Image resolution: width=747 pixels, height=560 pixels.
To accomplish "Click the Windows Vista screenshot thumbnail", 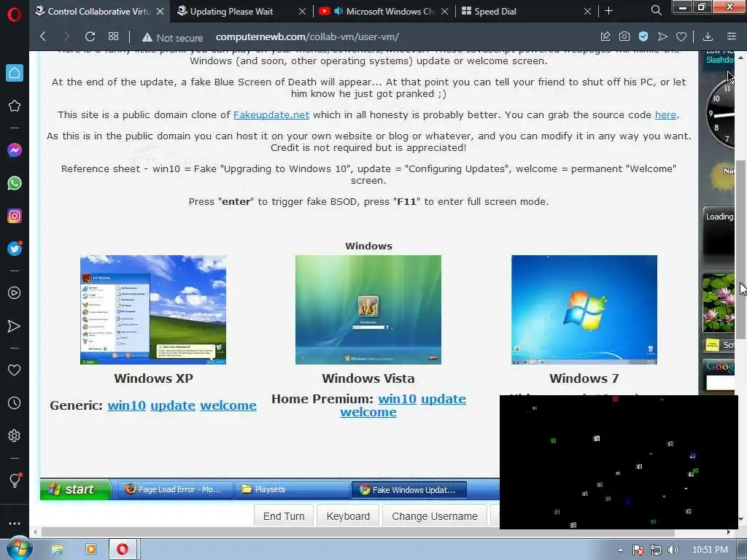I will 368,309.
